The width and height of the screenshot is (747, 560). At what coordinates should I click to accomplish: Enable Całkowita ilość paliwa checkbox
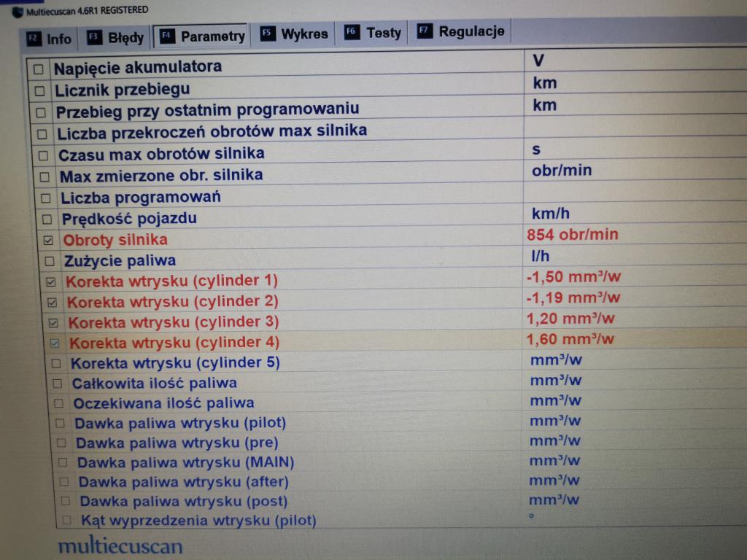tap(58, 384)
